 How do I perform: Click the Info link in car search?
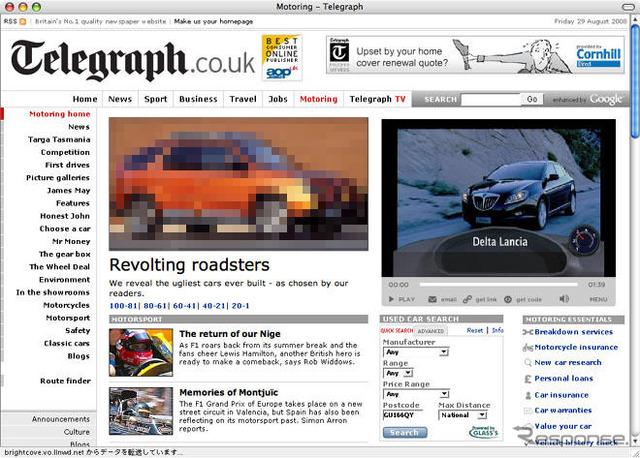[x=498, y=330]
